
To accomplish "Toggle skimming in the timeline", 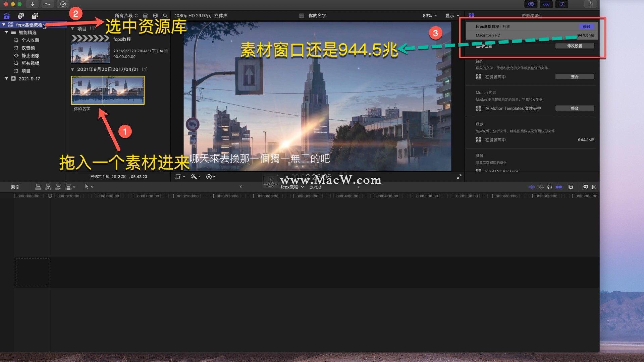I will (532, 187).
